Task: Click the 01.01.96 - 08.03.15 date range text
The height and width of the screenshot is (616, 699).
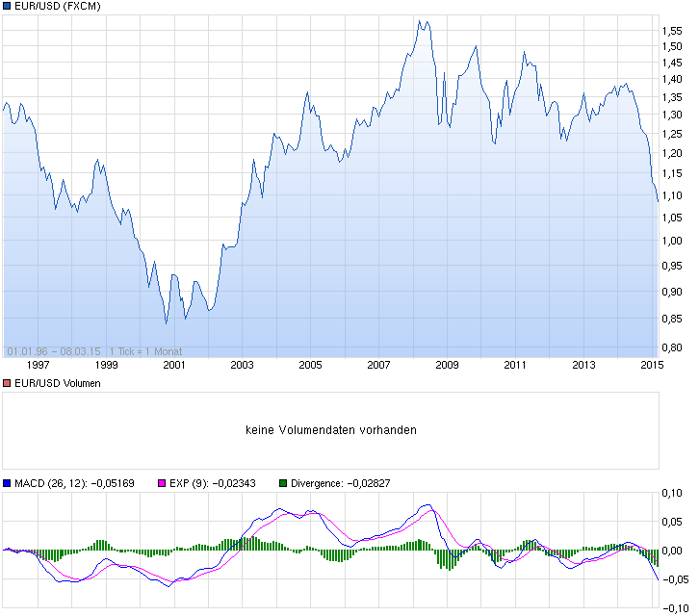Action: (x=54, y=350)
